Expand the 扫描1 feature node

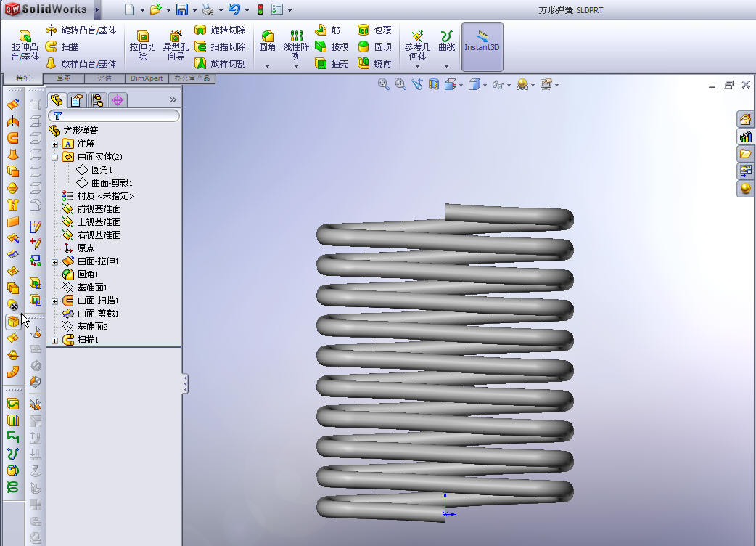(x=55, y=341)
